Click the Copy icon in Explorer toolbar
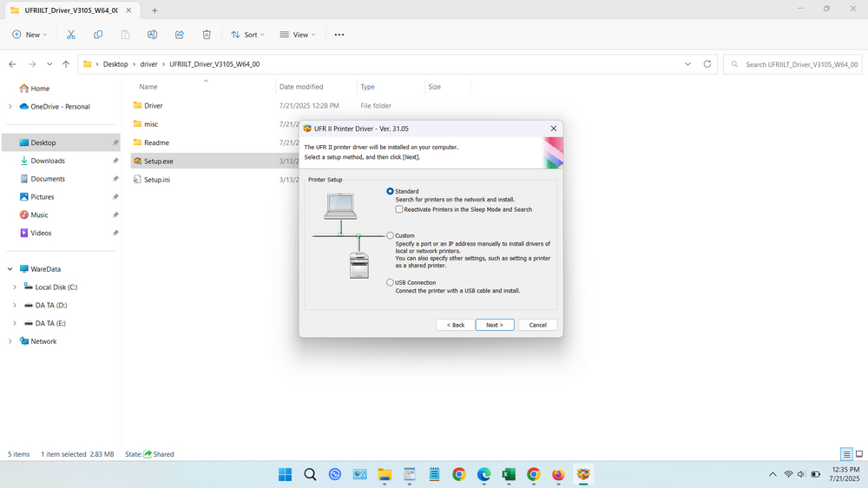The image size is (868, 488). click(98, 35)
